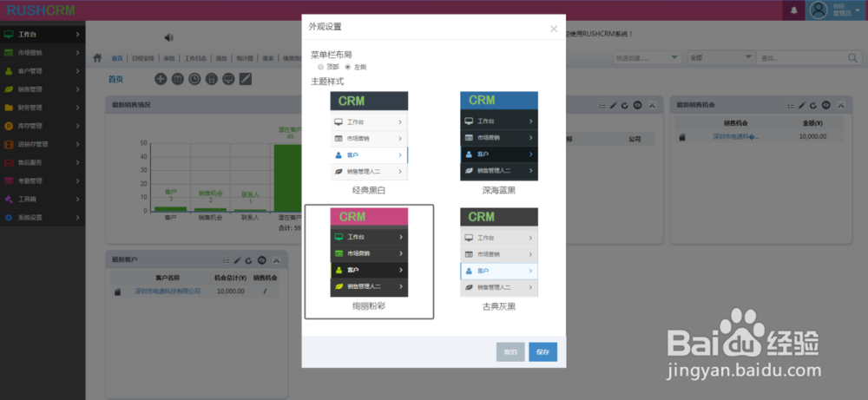Toggle eye icon in 最新销售机会 panel
Viewport: 868px width, 400px height.
coord(826,105)
